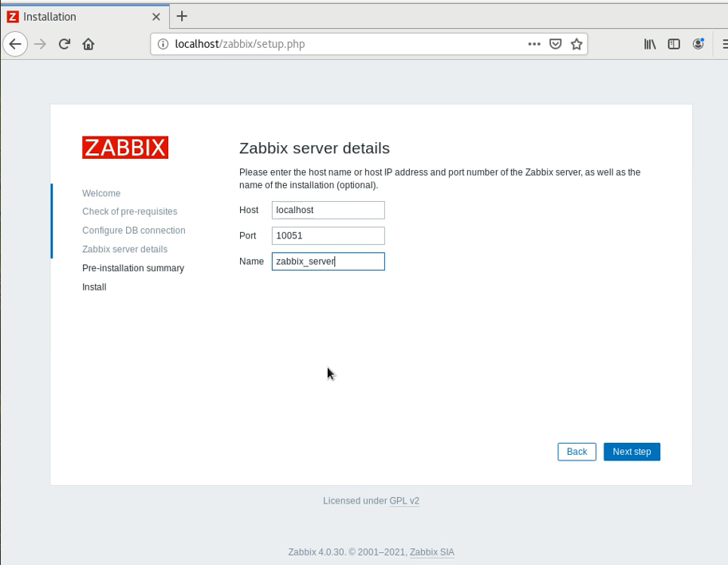Click the Host input field

tap(329, 210)
